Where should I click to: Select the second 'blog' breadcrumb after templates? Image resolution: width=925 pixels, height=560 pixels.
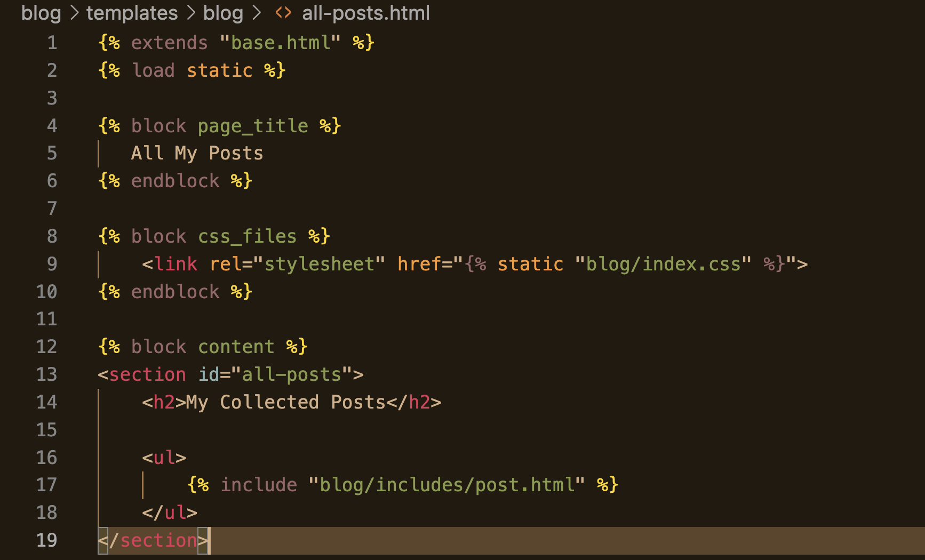click(223, 13)
